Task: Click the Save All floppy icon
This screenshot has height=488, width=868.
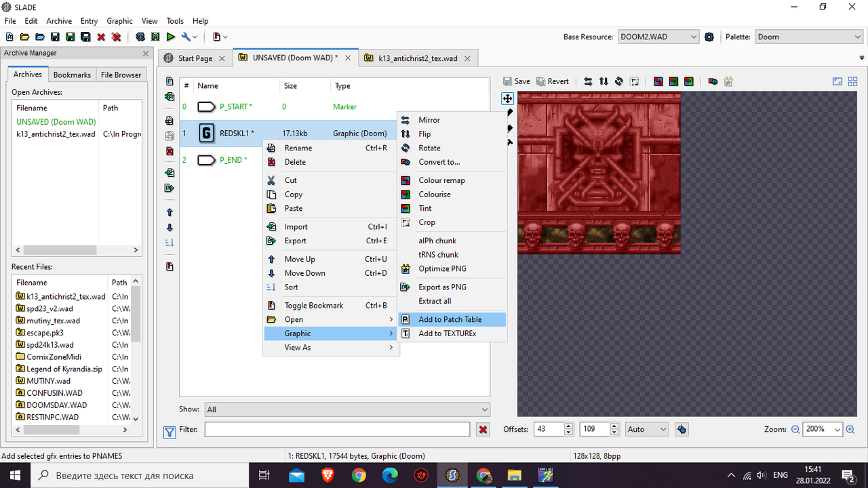Action: [85, 37]
